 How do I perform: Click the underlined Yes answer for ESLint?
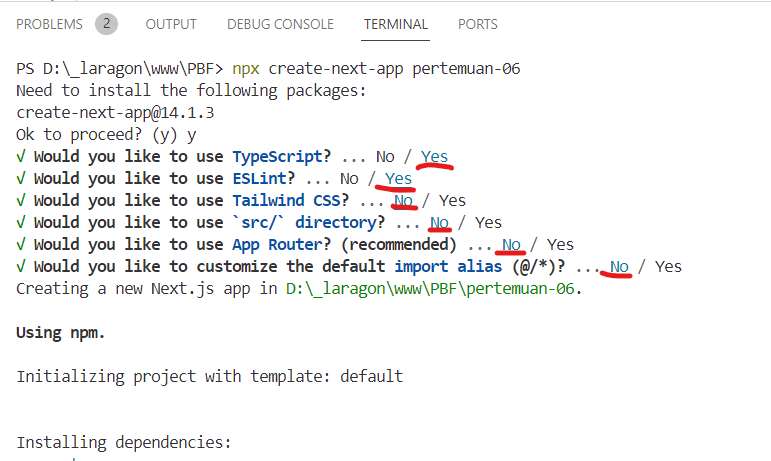pyautogui.click(x=398, y=179)
